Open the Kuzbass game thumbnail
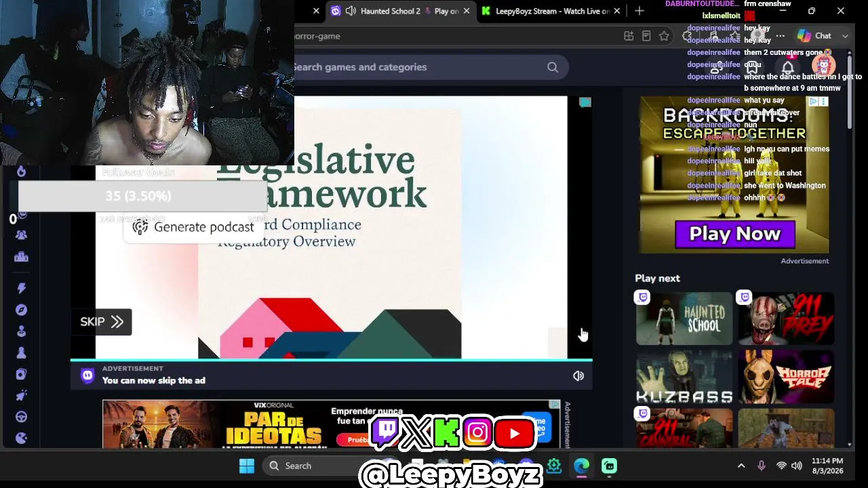868x488 pixels. [x=684, y=377]
